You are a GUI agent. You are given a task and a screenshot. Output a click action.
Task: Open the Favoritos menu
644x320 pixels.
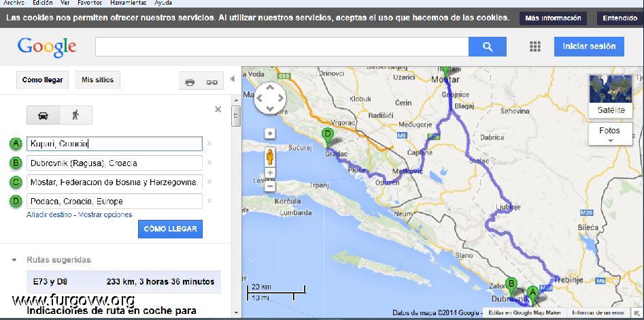[90, 3]
